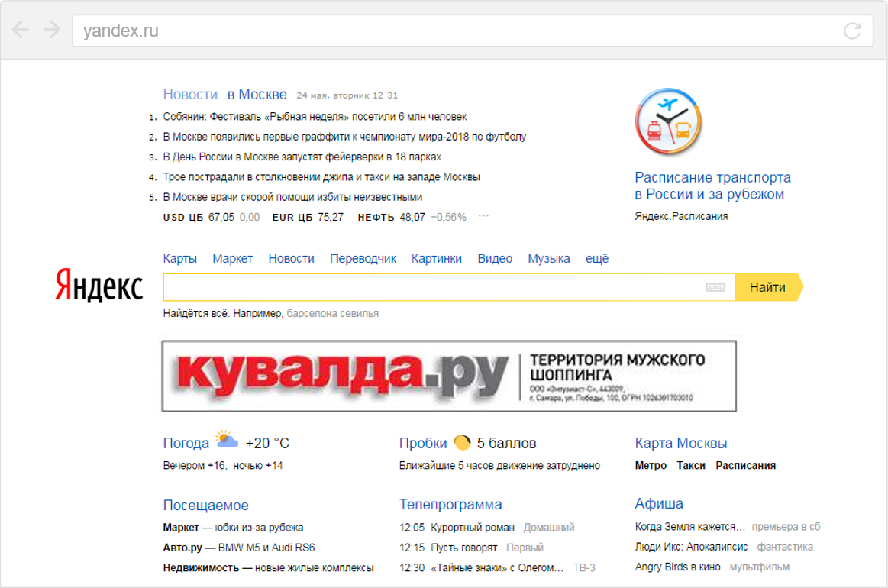
Task: Open the Видео service tab
Action: click(495, 259)
